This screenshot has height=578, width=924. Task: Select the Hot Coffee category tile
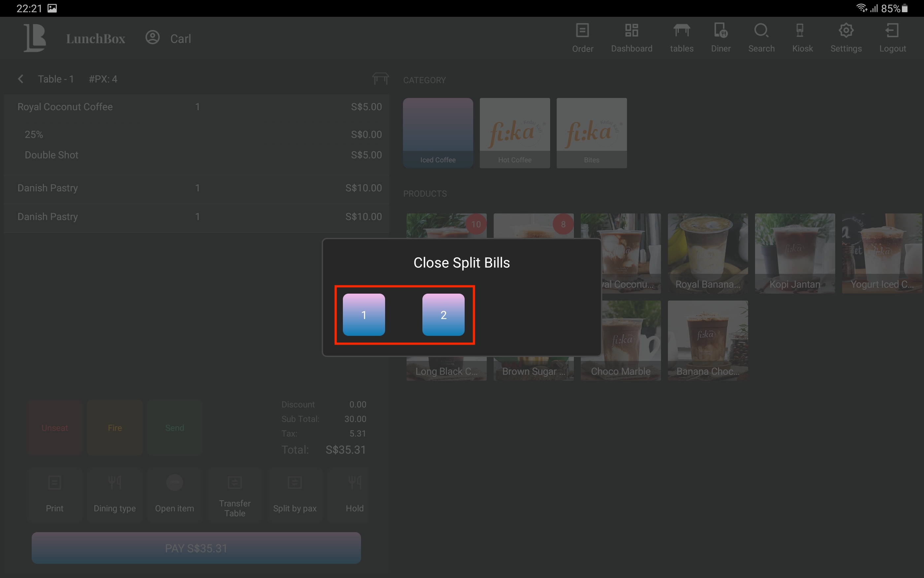point(514,133)
